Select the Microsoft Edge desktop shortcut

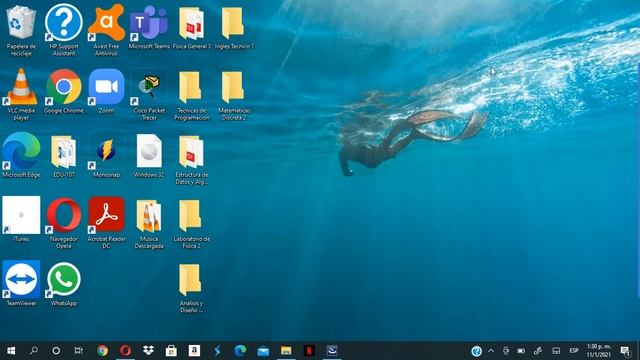click(x=21, y=156)
